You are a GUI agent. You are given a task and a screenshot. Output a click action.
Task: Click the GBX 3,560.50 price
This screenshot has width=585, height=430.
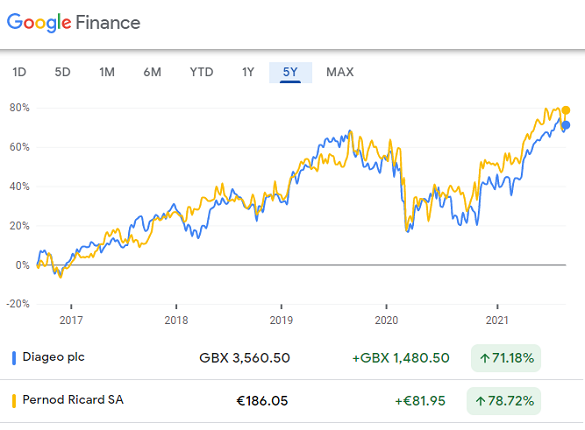pos(245,358)
